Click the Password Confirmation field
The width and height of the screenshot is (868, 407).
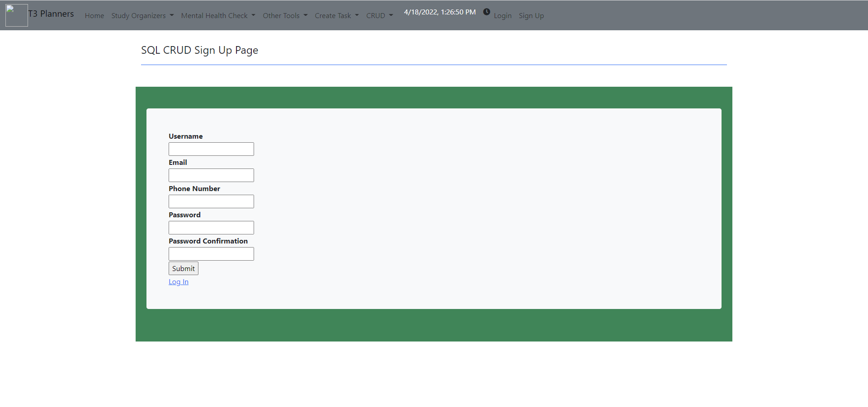211,253
